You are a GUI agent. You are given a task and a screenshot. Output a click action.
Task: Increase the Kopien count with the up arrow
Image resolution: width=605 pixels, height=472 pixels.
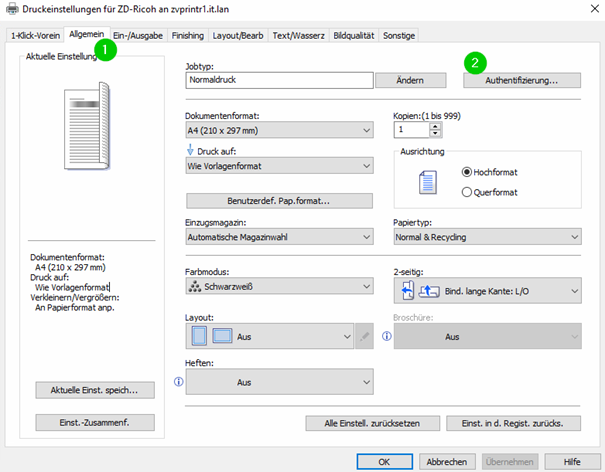coord(435,125)
